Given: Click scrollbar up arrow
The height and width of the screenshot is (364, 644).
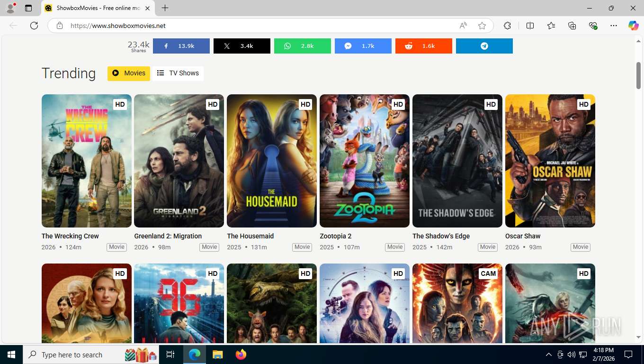Looking at the screenshot, I should [638, 42].
